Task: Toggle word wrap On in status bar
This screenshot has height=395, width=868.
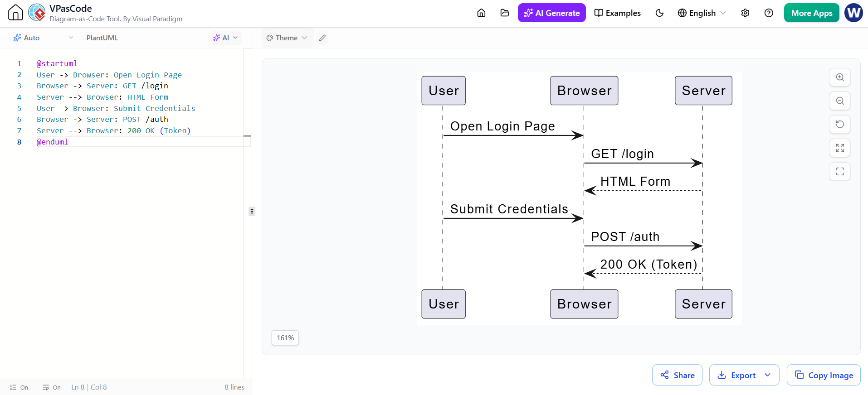Action: coord(52,387)
